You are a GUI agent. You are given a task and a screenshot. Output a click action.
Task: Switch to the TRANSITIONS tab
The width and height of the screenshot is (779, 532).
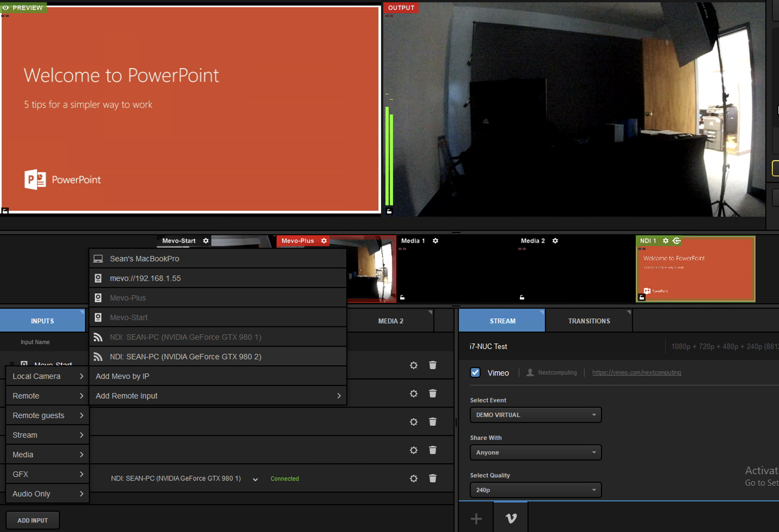click(589, 321)
